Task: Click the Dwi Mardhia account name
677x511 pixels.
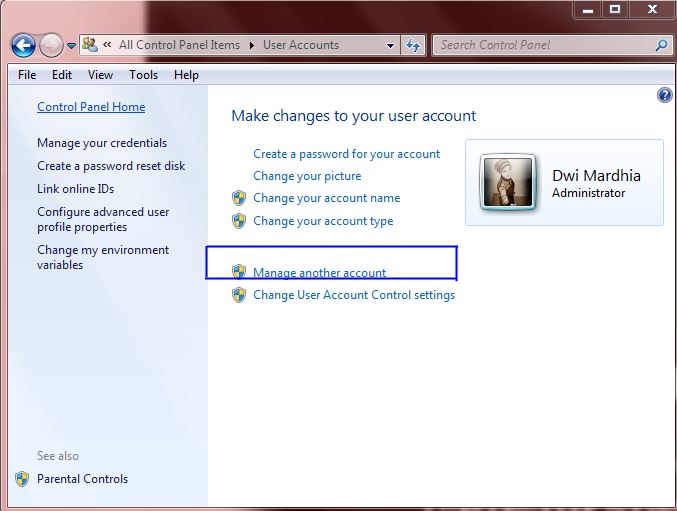Action: [x=596, y=176]
